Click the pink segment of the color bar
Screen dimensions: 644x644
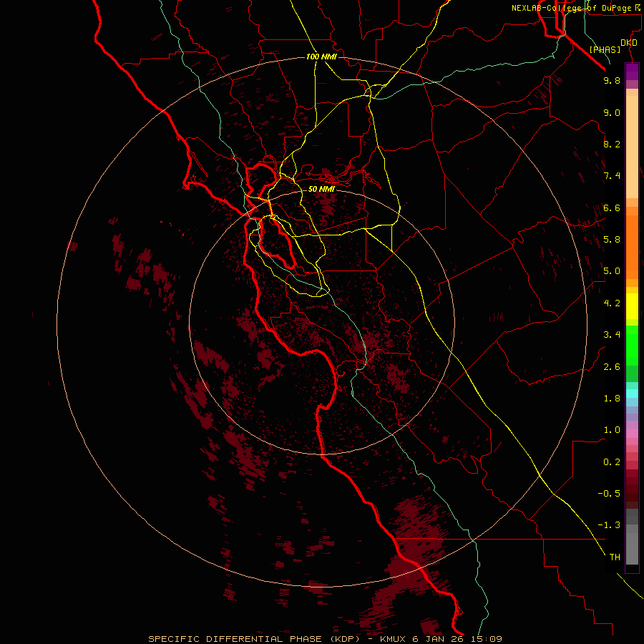pyautogui.click(x=632, y=434)
